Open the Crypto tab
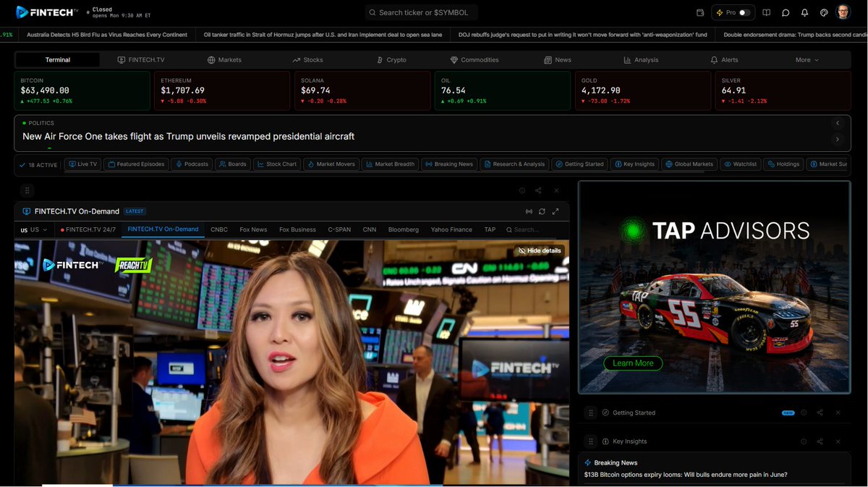 [391, 60]
